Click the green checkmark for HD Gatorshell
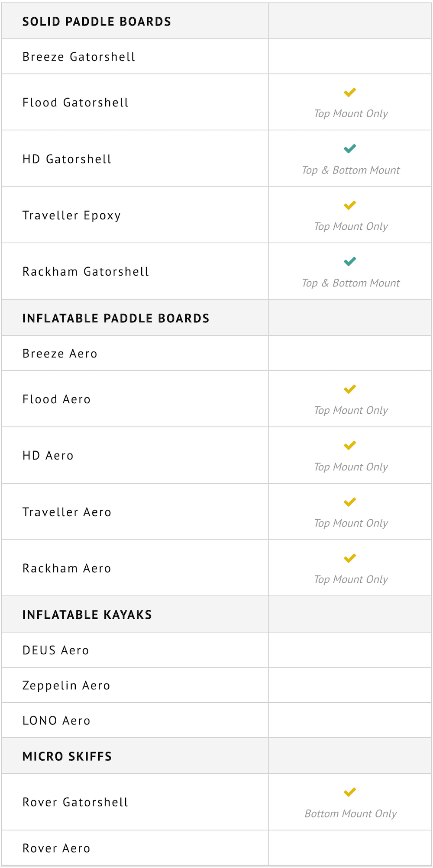 tap(350, 149)
